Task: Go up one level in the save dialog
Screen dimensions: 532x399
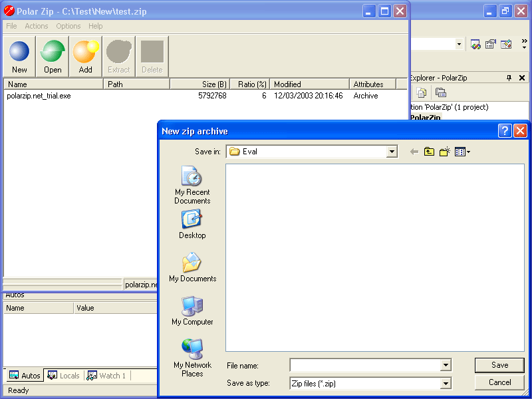Action: pyautogui.click(x=429, y=151)
